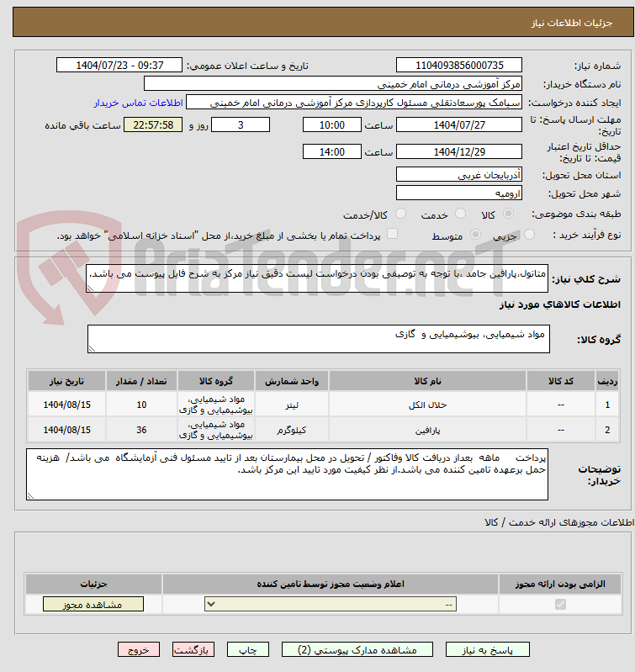Select the خدمت radio button
Screen dimensions: 635x672
click(x=460, y=213)
